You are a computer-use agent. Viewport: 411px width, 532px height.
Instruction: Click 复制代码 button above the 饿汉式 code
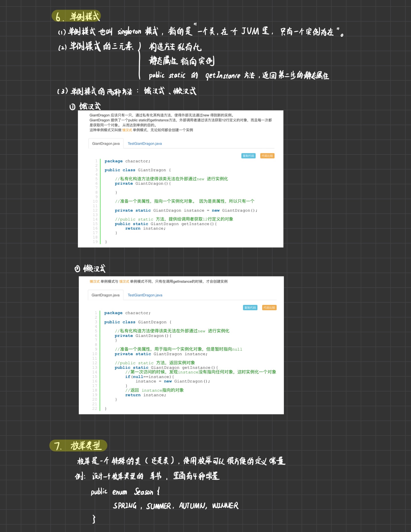click(x=248, y=156)
